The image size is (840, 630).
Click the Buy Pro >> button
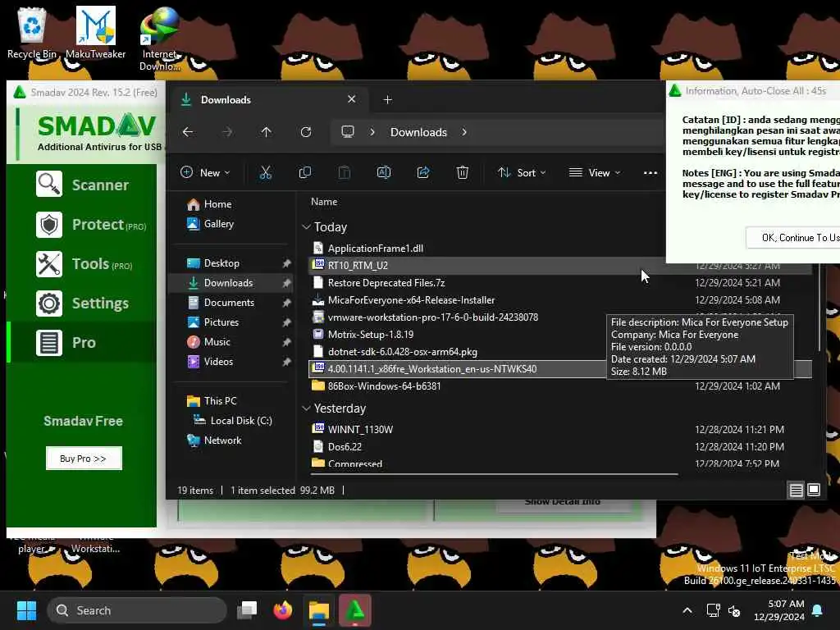point(84,459)
